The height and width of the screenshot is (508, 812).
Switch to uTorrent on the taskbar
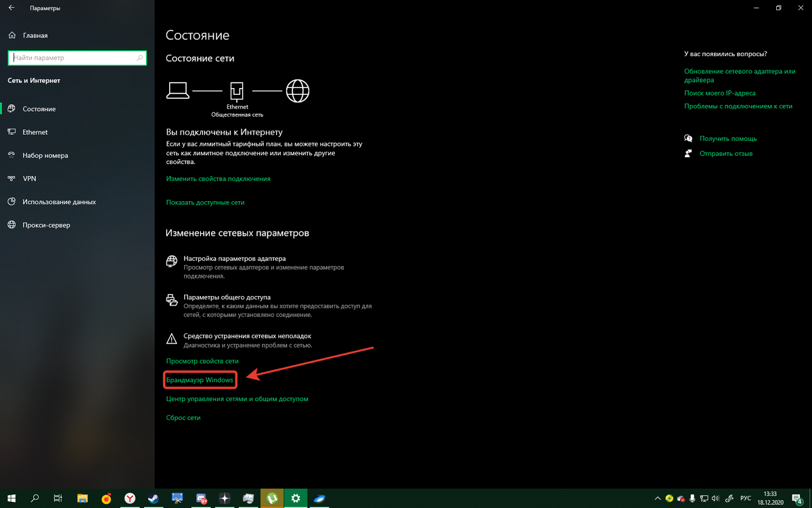pos(272,498)
